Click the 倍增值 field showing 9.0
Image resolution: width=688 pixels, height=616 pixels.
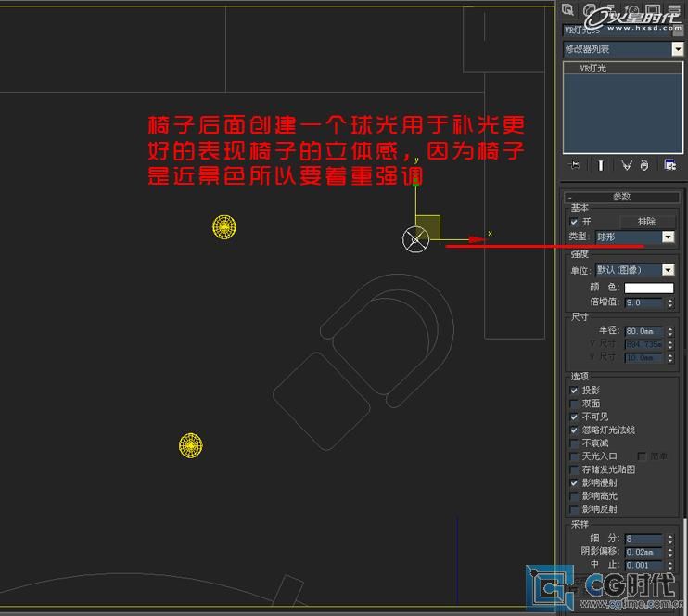pos(643,302)
